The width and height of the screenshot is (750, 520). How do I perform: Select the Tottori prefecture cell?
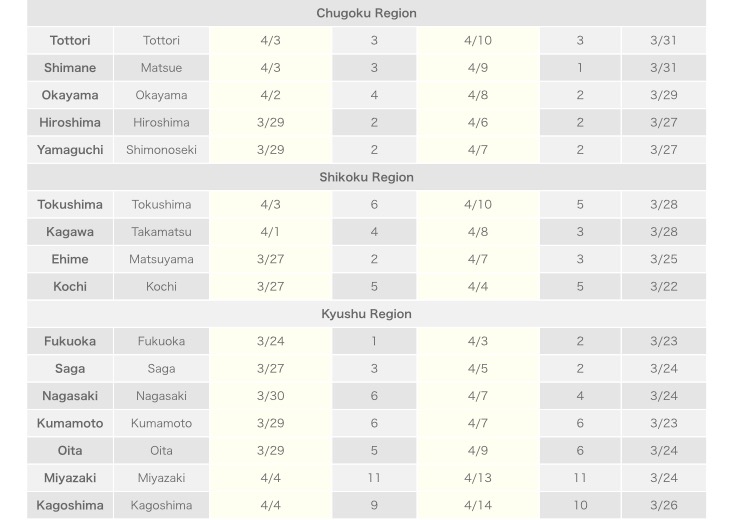(x=70, y=40)
